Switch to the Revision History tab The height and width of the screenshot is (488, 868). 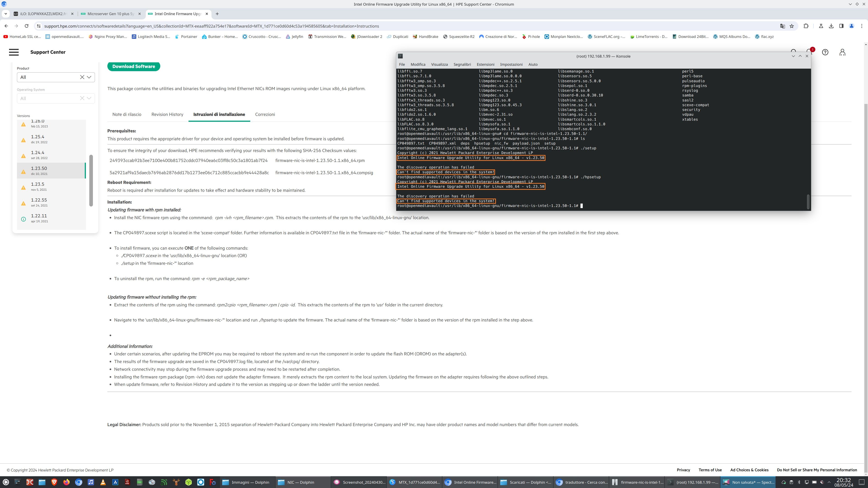click(167, 115)
